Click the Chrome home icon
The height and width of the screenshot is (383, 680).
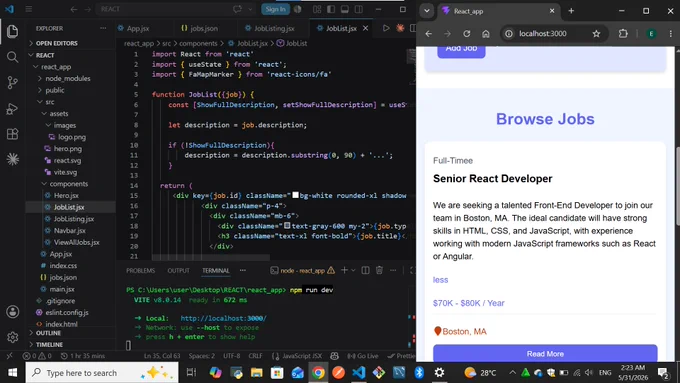tap(486, 33)
